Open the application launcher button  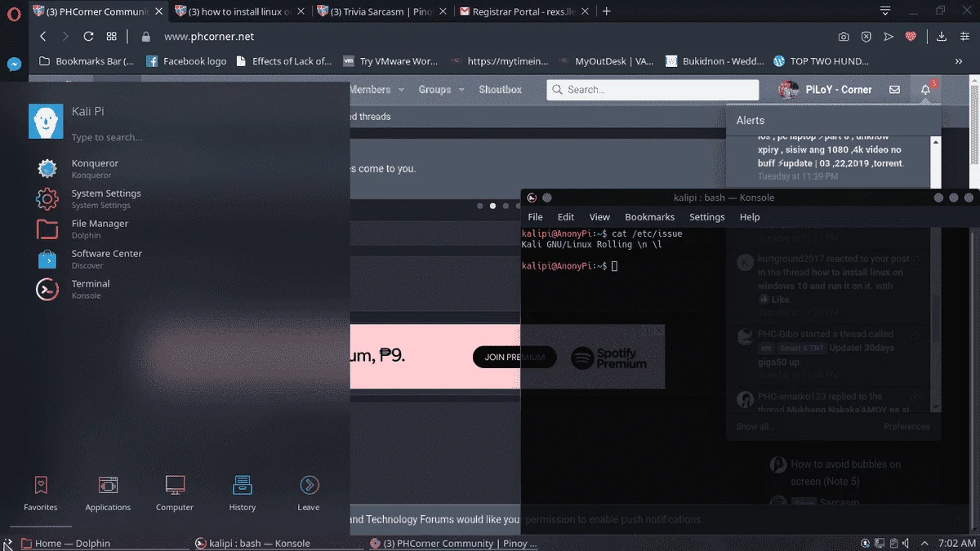[7, 543]
